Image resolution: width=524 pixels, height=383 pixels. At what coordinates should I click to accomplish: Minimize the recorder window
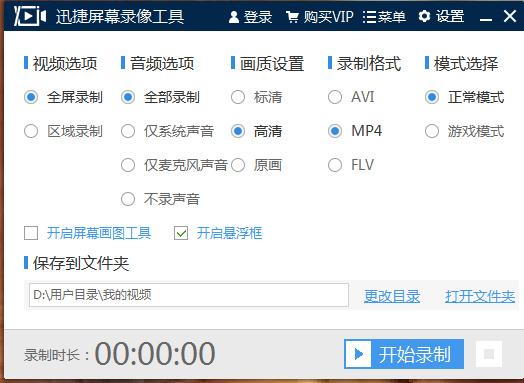485,19
